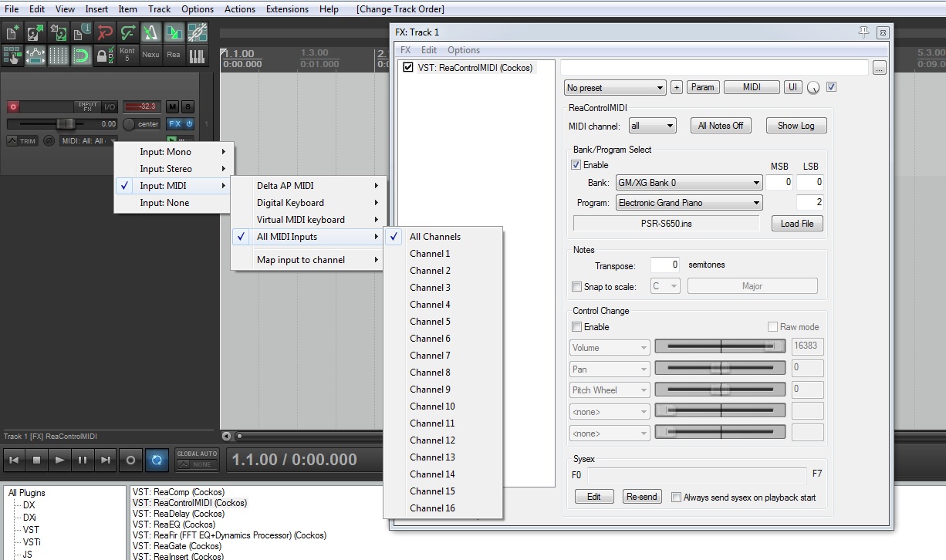
Task: Choose Virtual MIDI keyboard input entry
Action: point(301,220)
